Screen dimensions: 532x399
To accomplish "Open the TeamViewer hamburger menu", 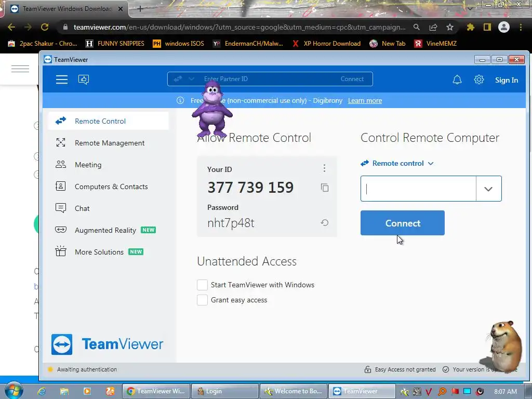I will point(62,79).
